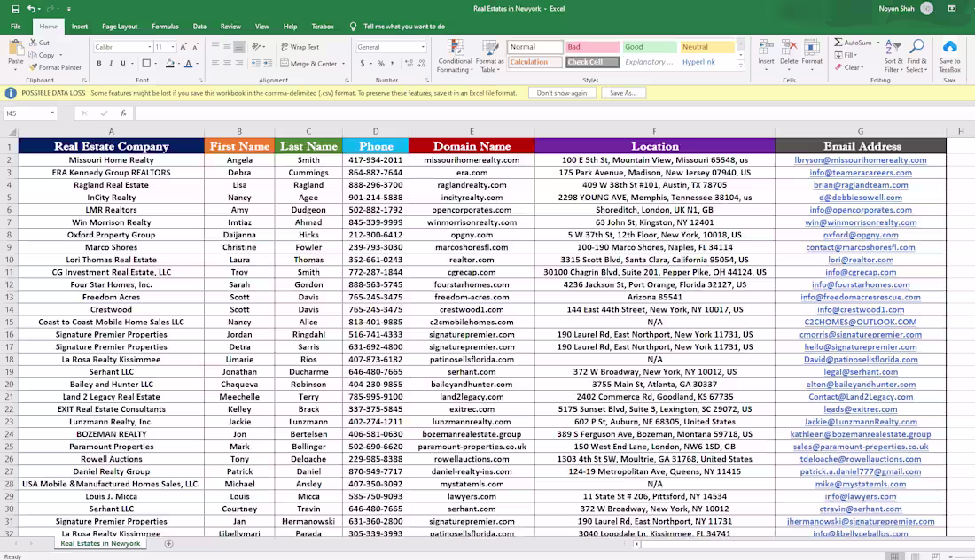The height and width of the screenshot is (560, 975).
Task: Center text horizontally in cell
Action: [227, 64]
